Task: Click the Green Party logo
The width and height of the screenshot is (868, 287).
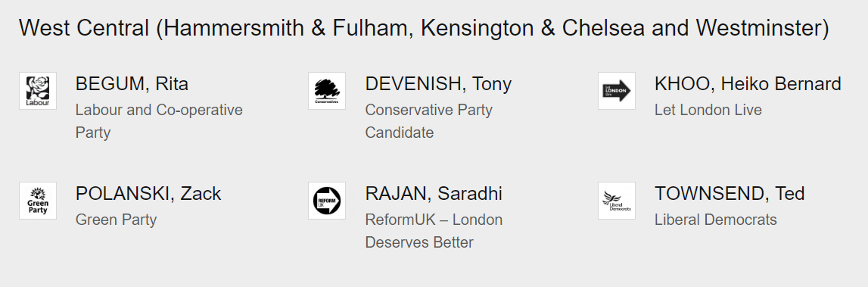Action: tap(38, 201)
